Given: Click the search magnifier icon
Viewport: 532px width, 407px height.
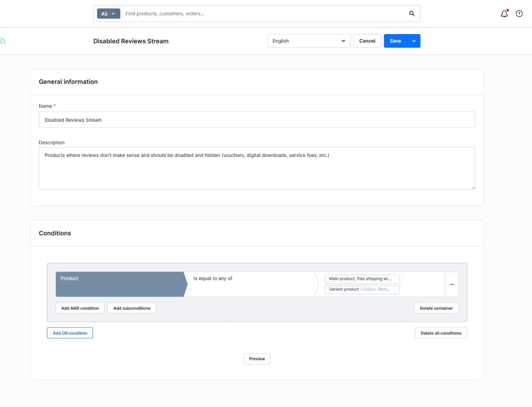Looking at the screenshot, I should pyautogui.click(x=412, y=14).
